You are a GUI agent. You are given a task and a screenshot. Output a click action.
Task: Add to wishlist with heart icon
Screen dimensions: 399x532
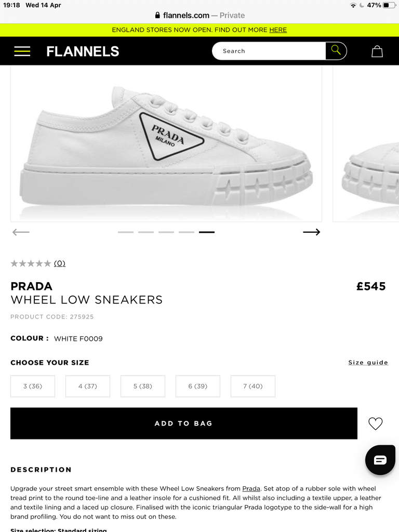point(375,423)
